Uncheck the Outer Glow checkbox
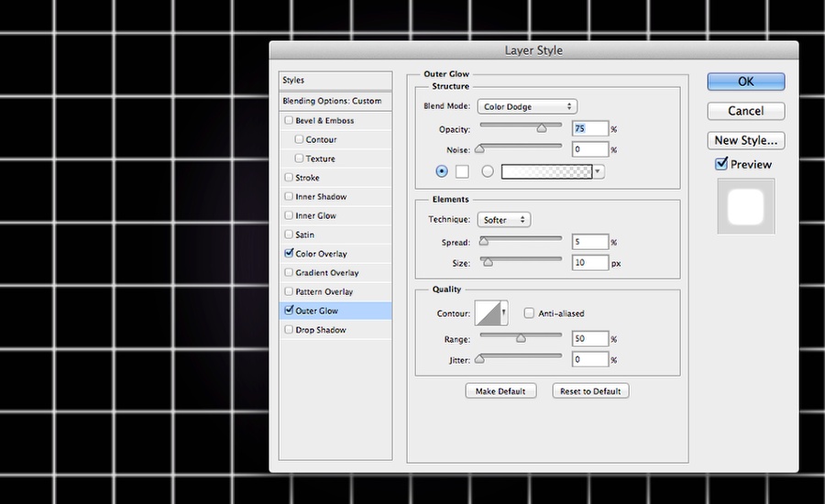The height and width of the screenshot is (504, 825). pos(289,310)
